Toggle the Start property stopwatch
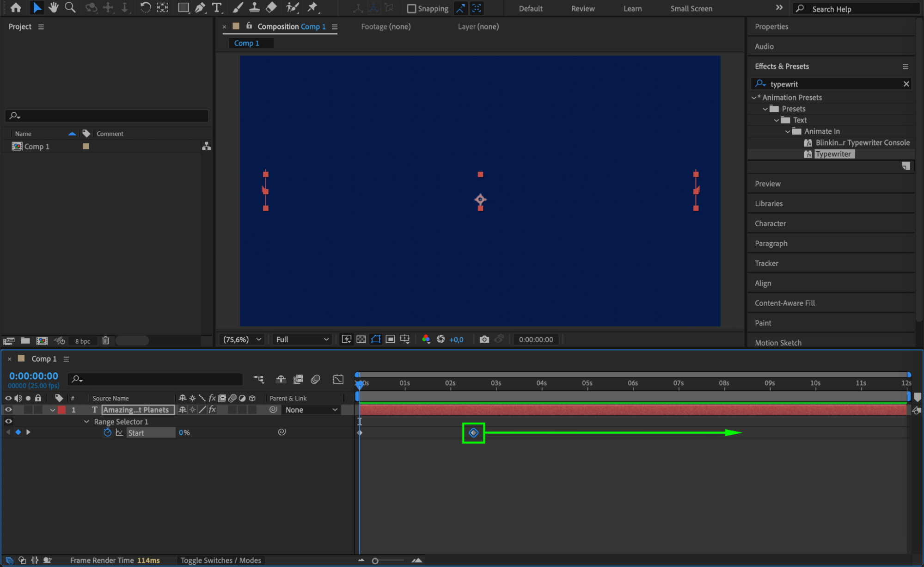 pyautogui.click(x=107, y=432)
